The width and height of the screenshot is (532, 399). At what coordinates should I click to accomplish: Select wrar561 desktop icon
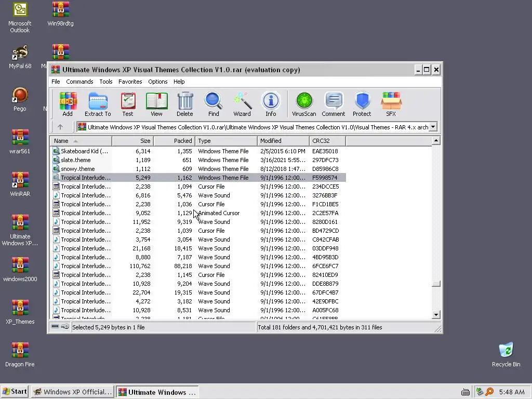coord(20,142)
